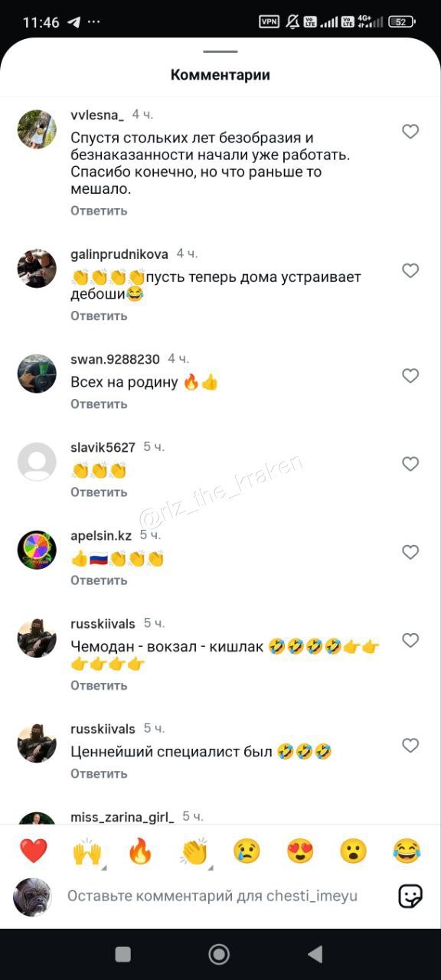Image resolution: width=441 pixels, height=980 pixels.
Task: Focus the Оставьте комментарий input field
Action: [212, 896]
